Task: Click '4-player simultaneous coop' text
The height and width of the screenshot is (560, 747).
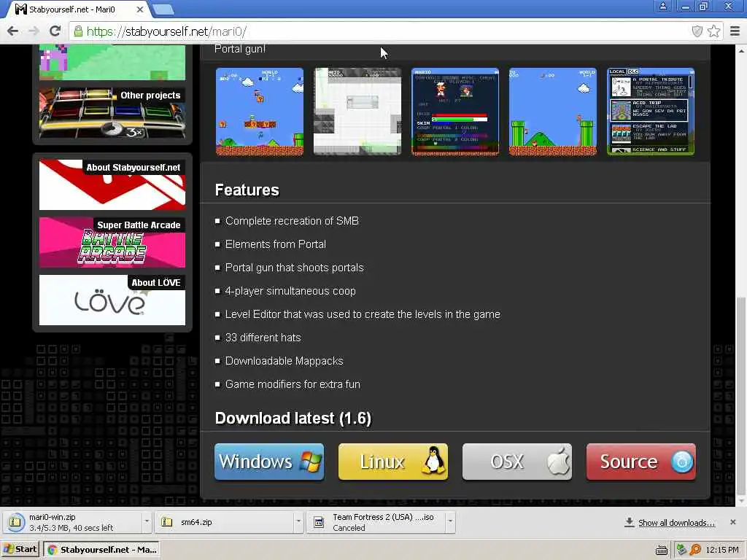Action: pos(290,291)
